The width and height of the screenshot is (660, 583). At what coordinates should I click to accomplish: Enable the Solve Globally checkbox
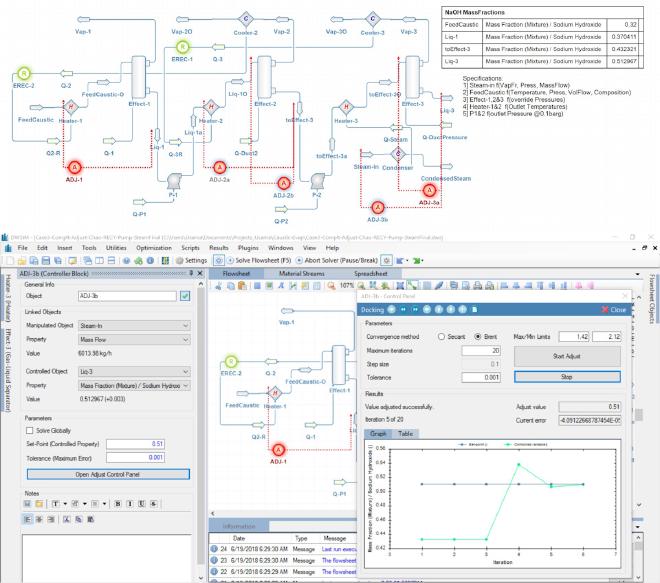click(29, 429)
